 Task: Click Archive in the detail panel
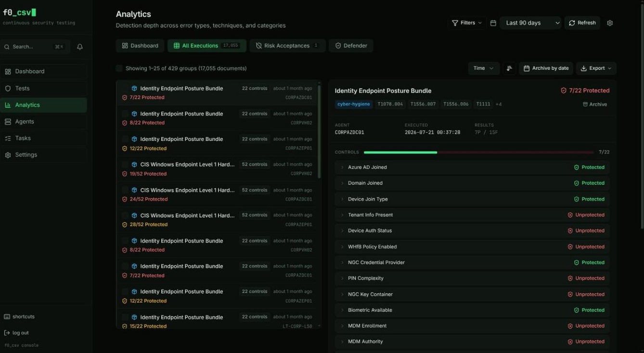(595, 104)
